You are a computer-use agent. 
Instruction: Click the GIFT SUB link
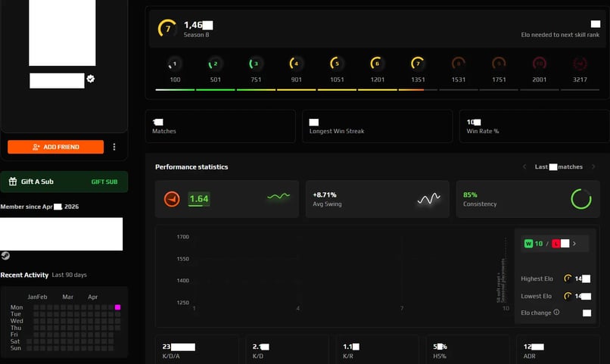(104, 182)
